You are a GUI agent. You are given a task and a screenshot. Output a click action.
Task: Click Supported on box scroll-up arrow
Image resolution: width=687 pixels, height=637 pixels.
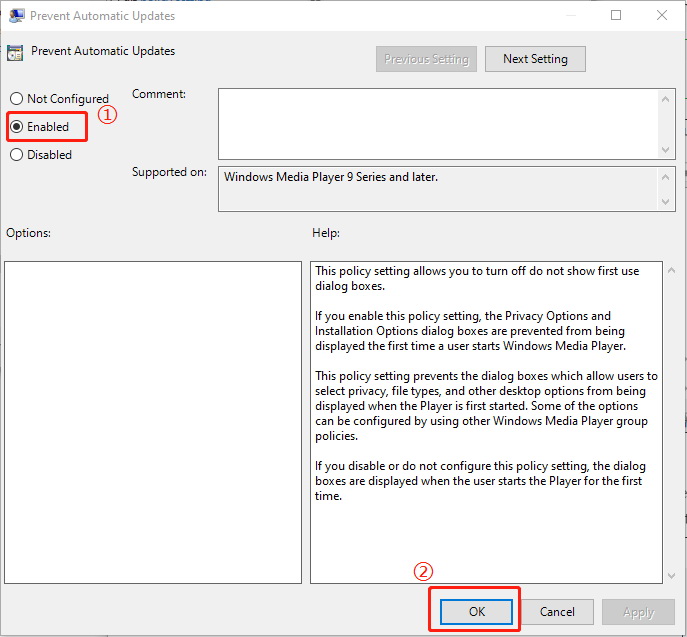[666, 177]
